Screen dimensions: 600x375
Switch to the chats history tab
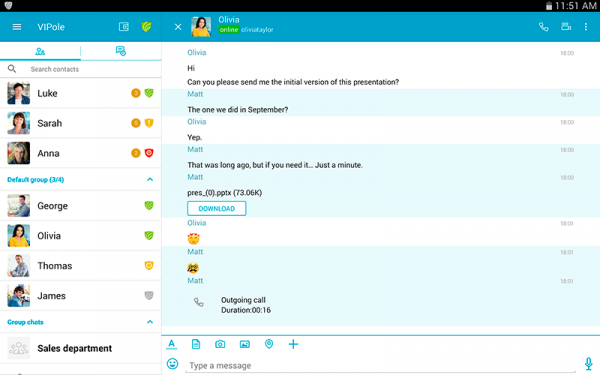point(121,51)
